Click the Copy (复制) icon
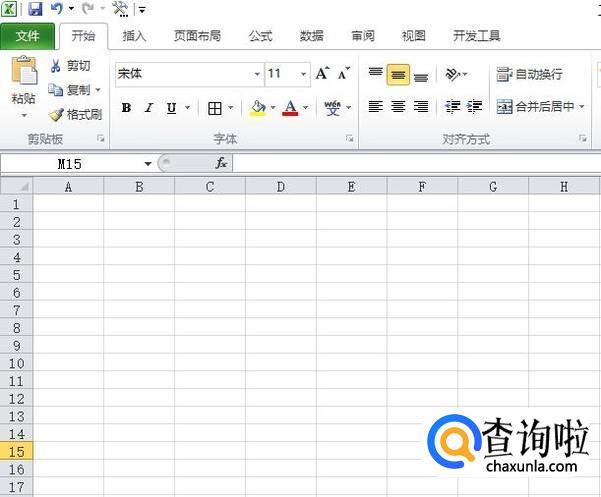The image size is (601, 497). point(56,90)
